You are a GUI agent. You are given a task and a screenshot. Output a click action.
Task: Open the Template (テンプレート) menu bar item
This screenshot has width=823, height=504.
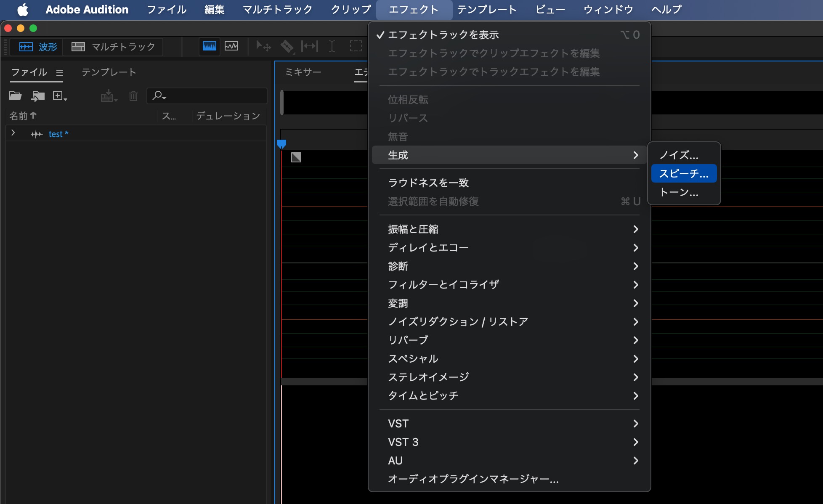coord(487,9)
